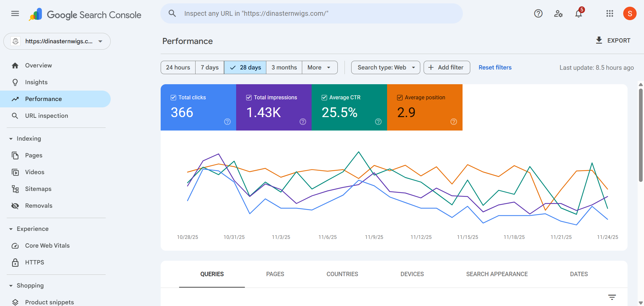Select the 24 hours date range
Image resolution: width=644 pixels, height=306 pixels.
(178, 67)
